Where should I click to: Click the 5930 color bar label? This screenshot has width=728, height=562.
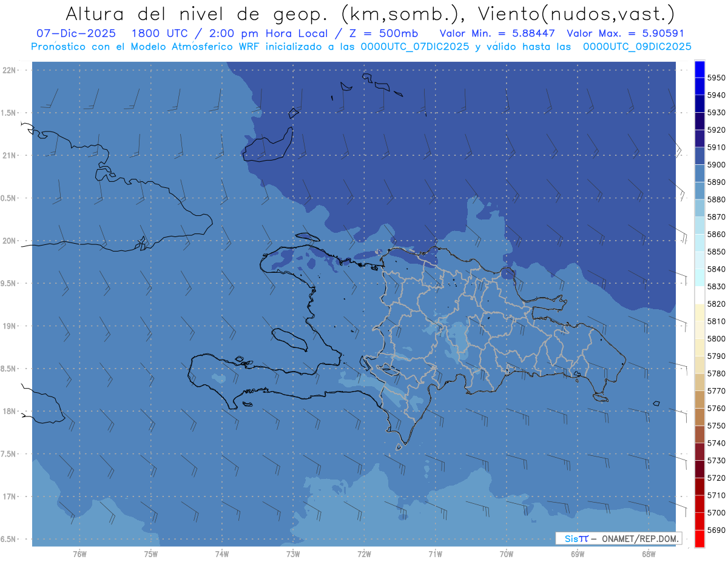click(x=716, y=113)
